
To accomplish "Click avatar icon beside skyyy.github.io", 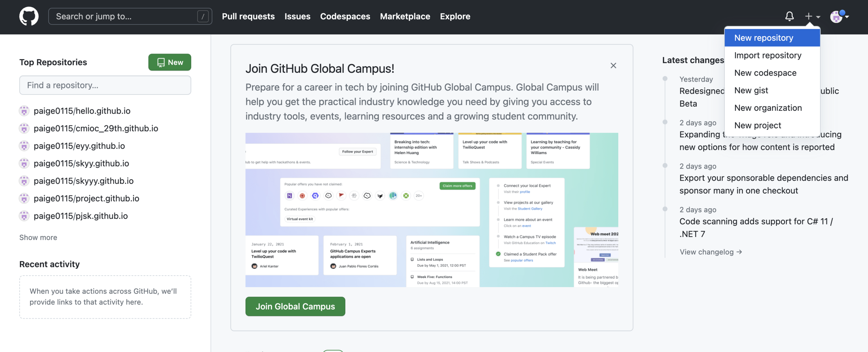I will [24, 181].
